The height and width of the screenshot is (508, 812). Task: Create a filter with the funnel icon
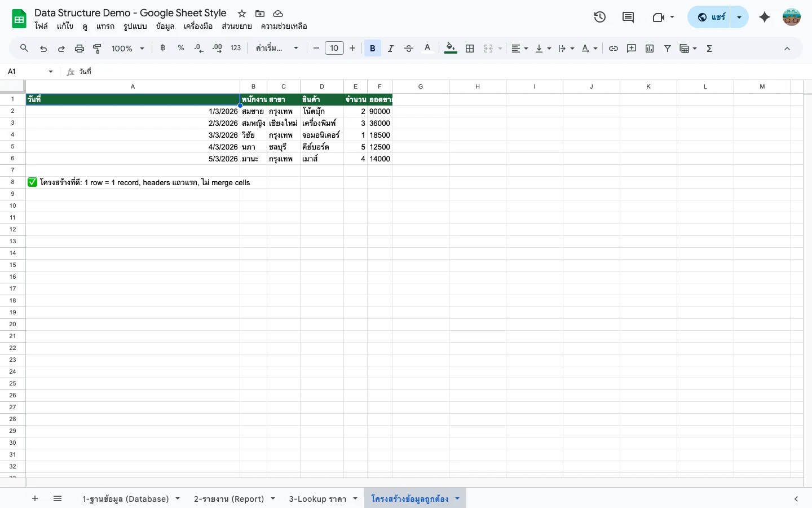[668, 48]
